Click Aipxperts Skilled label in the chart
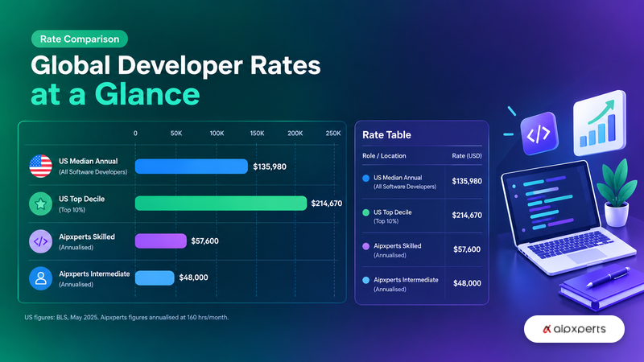Image resolution: width=644 pixels, height=362 pixels. [87, 237]
